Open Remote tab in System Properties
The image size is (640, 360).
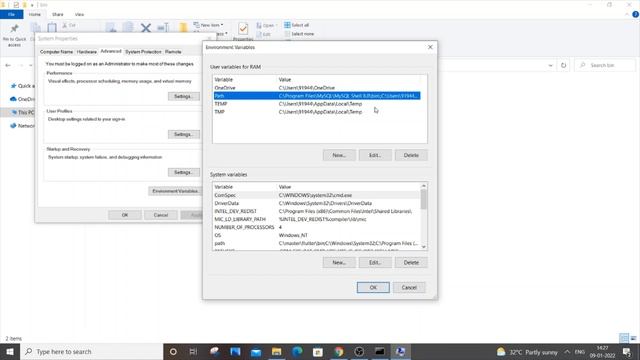(173, 52)
